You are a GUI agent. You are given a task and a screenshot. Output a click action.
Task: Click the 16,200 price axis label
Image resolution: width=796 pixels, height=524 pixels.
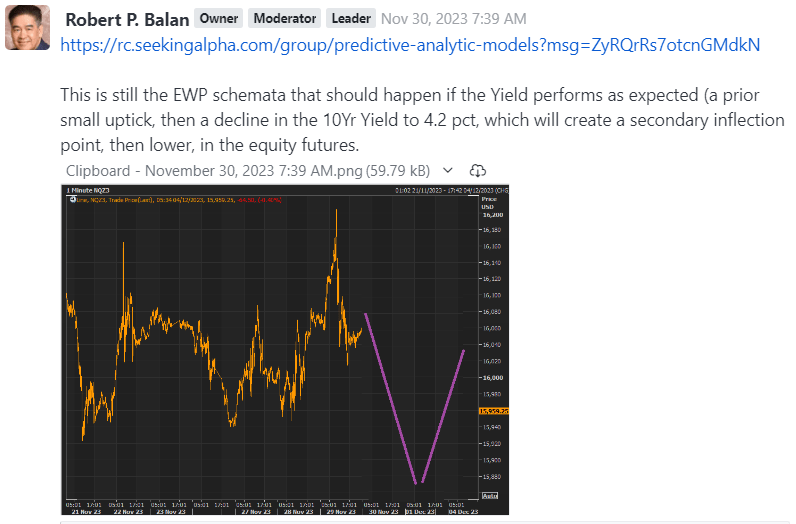click(491, 214)
